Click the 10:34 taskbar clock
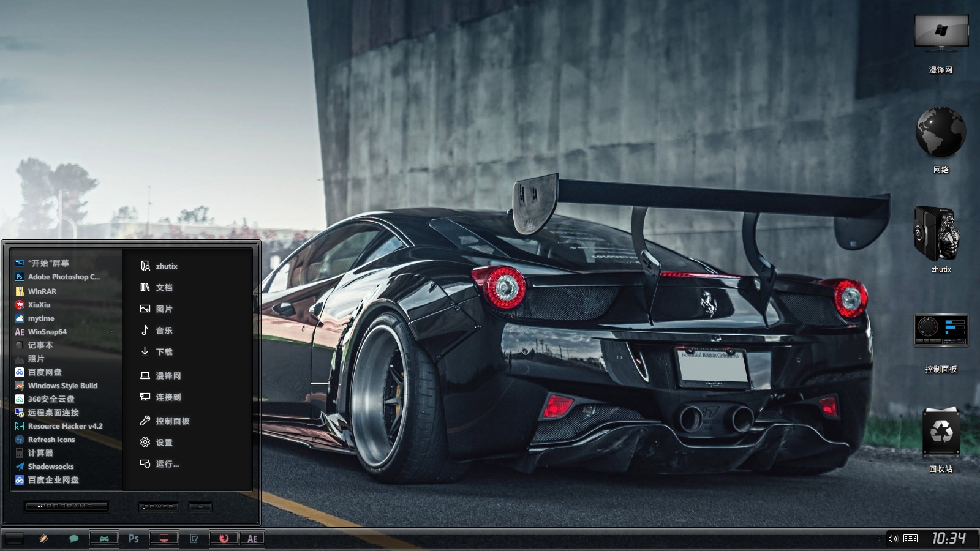The image size is (980, 551). click(949, 538)
